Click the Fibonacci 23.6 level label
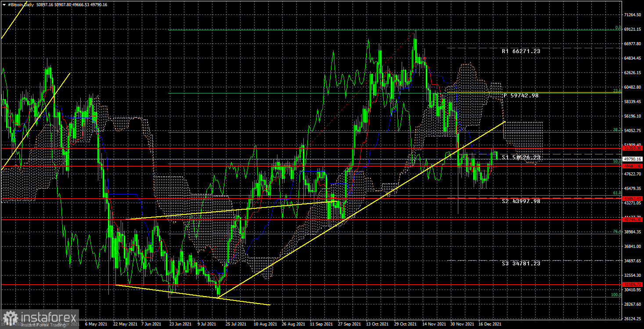Image resolution: width=644 pixels, height=329 pixels. coord(617,91)
